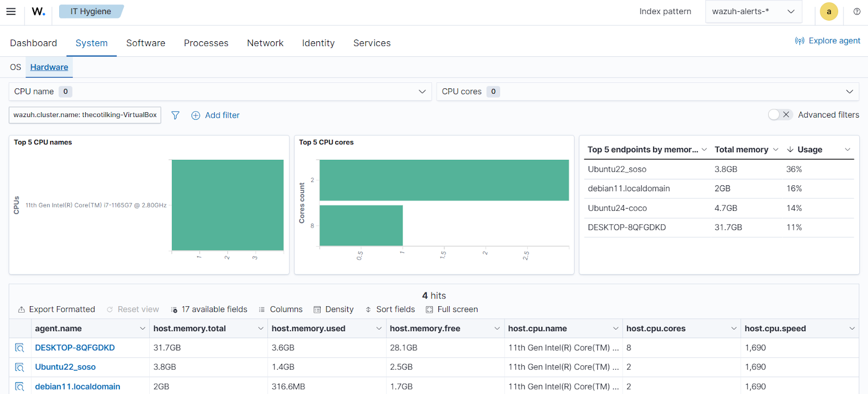Screen dimensions: 868x394
Task: Click Export Formatted button
Action: click(x=56, y=309)
